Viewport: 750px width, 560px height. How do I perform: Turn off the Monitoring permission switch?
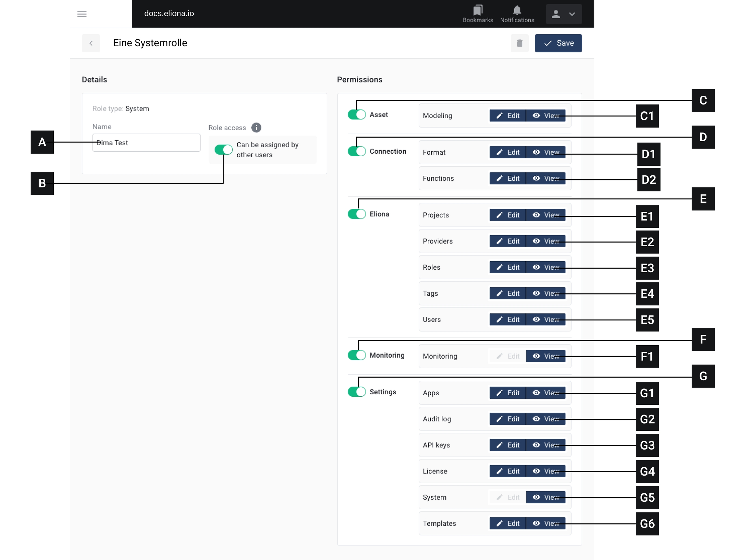356,355
